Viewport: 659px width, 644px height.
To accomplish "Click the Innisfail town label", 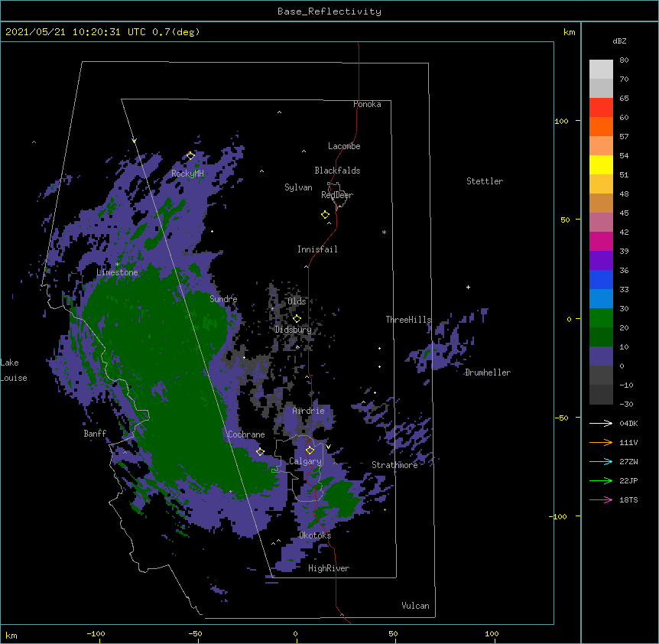I will (317, 249).
